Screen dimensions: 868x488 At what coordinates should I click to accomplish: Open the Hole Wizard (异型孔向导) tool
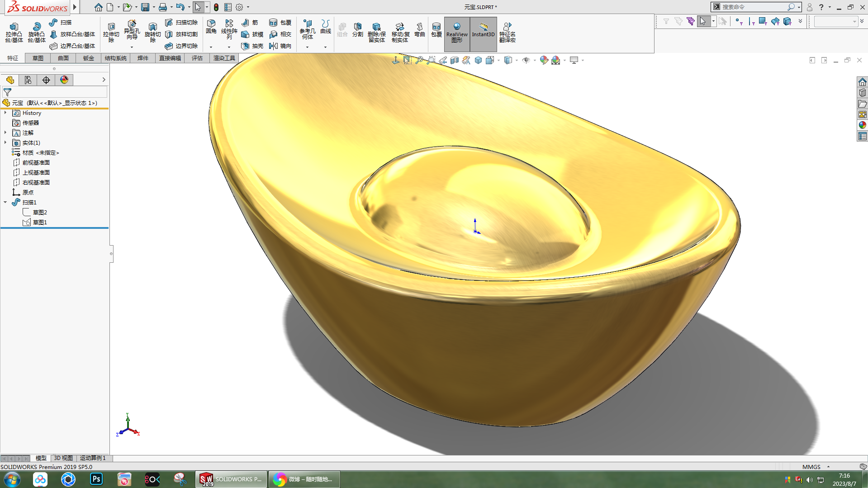(x=132, y=30)
